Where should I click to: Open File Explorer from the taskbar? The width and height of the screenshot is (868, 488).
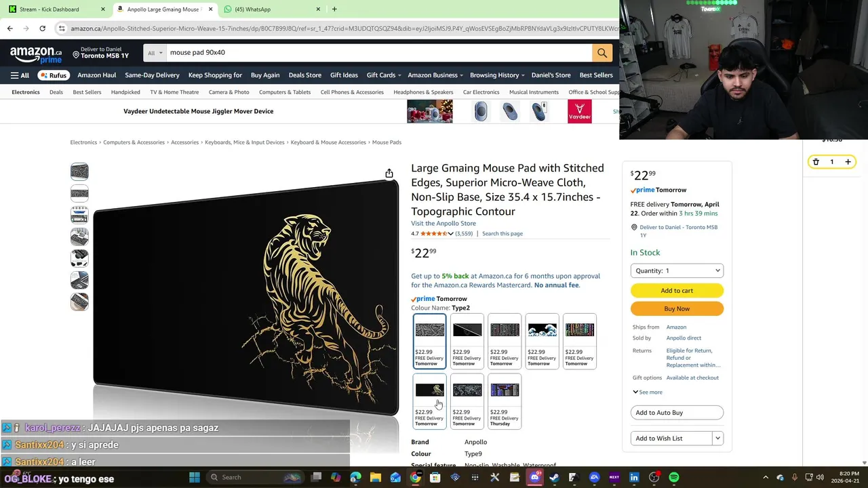tap(376, 477)
